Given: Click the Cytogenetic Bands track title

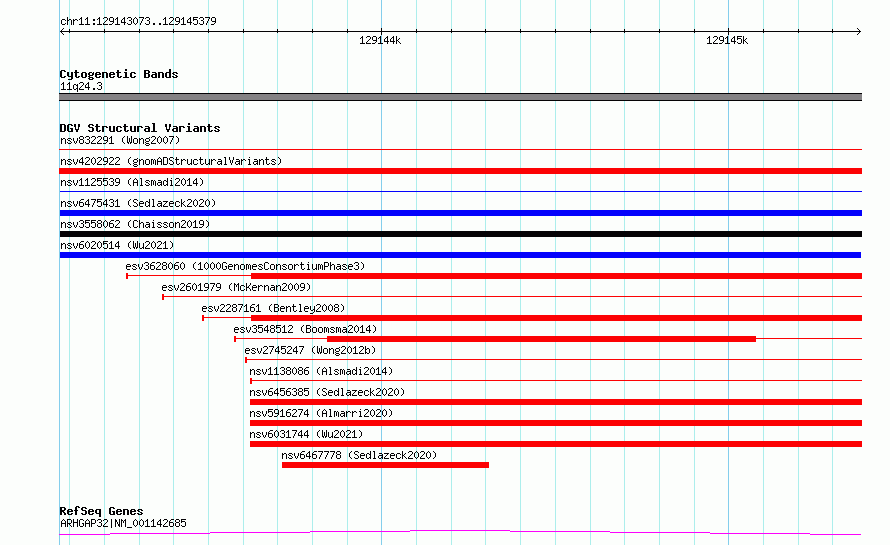Looking at the screenshot, I should point(119,74).
